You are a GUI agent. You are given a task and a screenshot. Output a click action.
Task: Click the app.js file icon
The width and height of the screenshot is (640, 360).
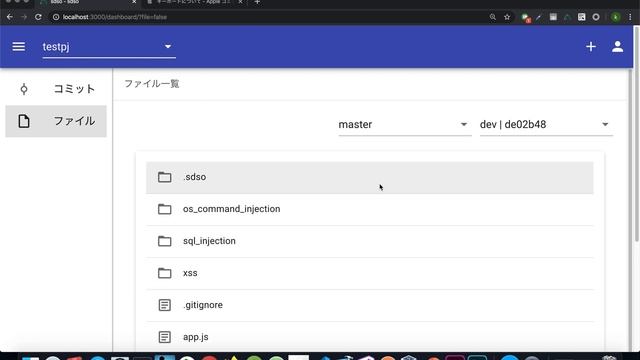[x=164, y=337]
